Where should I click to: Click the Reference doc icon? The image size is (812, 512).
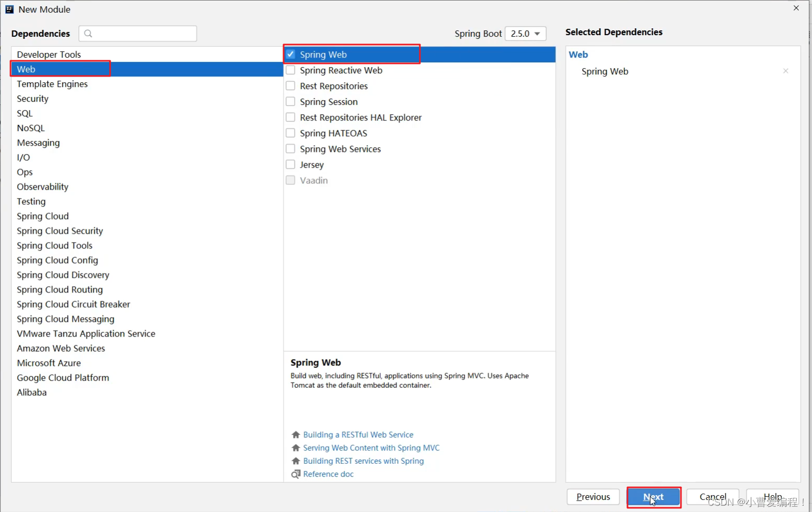click(x=296, y=474)
